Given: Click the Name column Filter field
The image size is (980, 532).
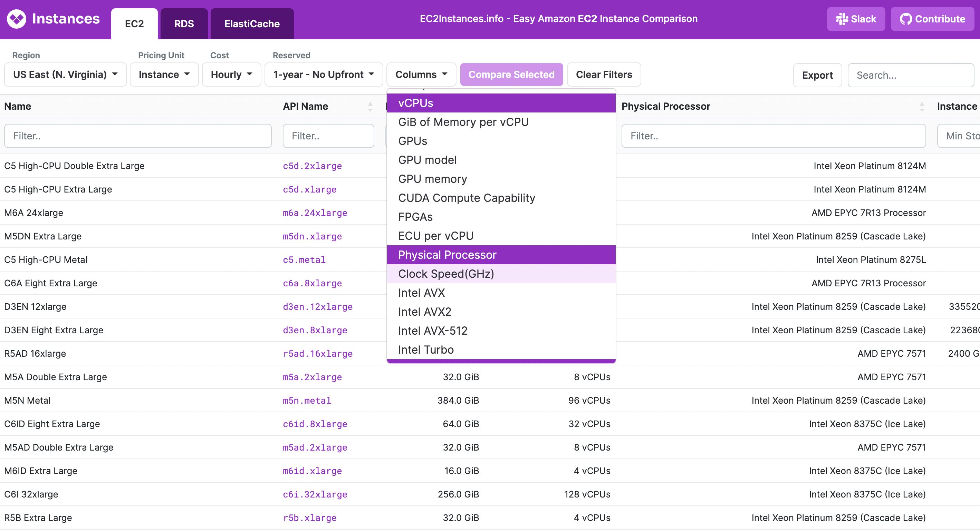Looking at the screenshot, I should click(138, 136).
